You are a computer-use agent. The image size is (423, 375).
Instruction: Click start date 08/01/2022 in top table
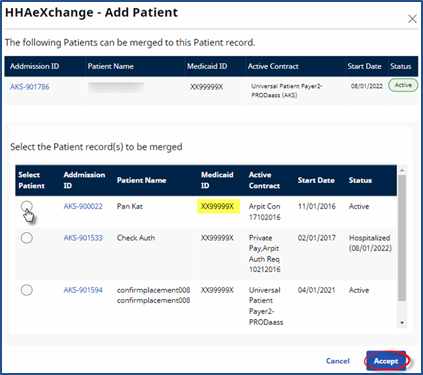pos(367,86)
